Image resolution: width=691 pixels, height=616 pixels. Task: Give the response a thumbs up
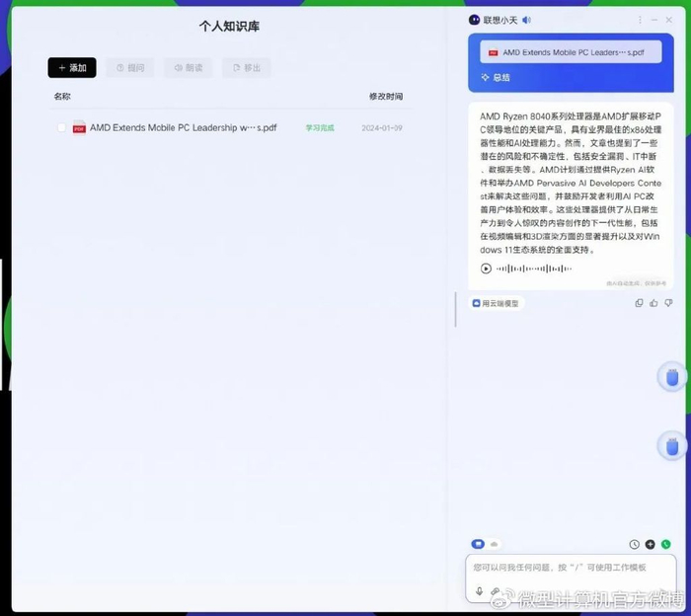[x=653, y=303]
